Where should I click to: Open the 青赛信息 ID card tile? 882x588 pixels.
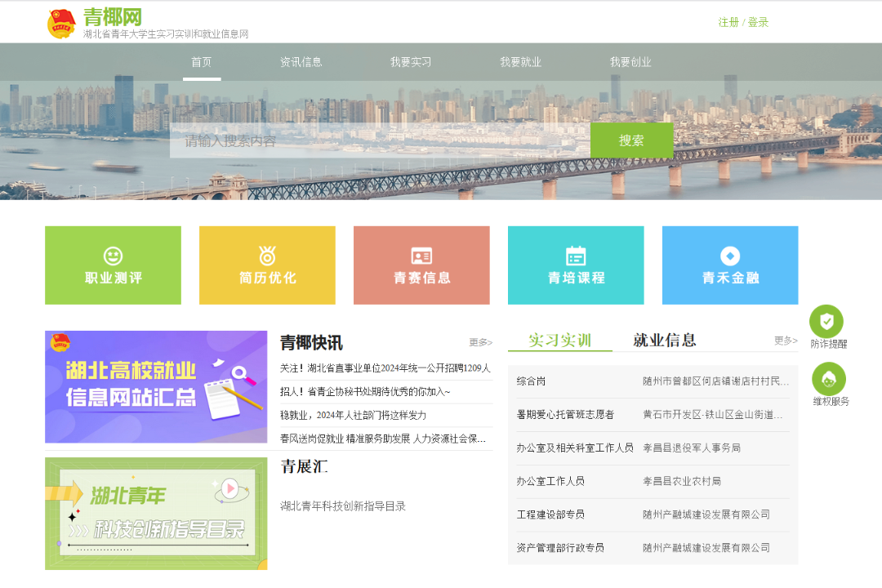pyautogui.click(x=421, y=265)
